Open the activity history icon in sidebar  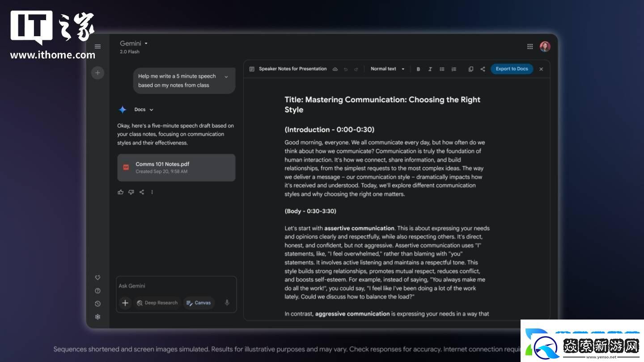[x=97, y=304]
